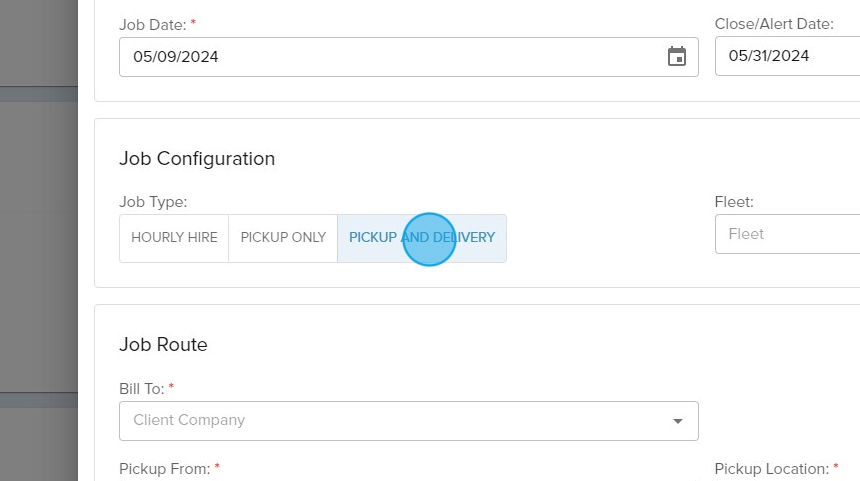The height and width of the screenshot is (481, 860).
Task: Click the "Bill To:" field label
Action: click(x=143, y=387)
